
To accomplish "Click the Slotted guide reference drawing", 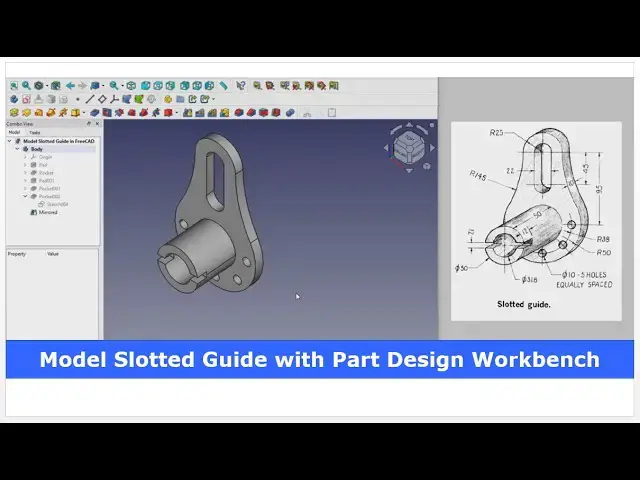I will [x=536, y=221].
